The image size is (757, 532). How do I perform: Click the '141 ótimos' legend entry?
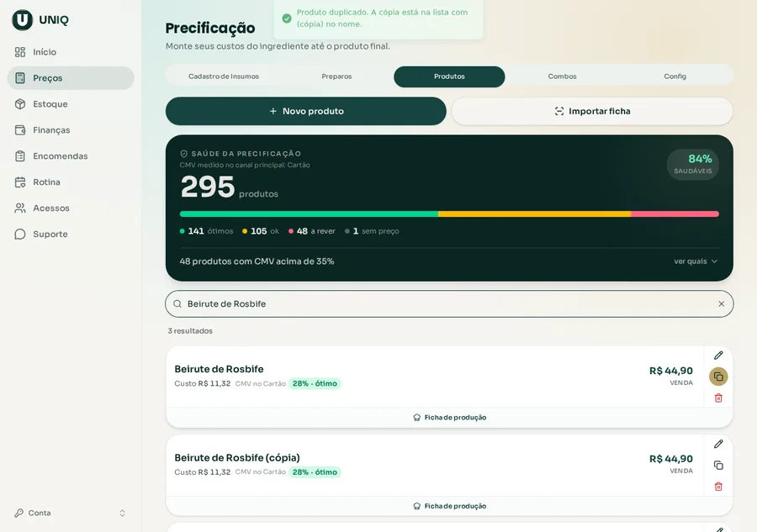tap(206, 231)
